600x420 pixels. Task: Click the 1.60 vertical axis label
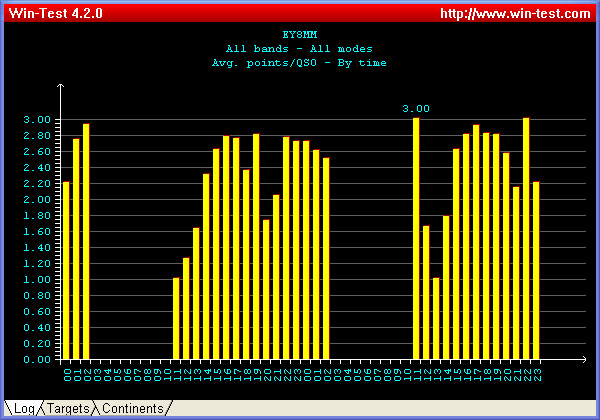click(x=37, y=232)
